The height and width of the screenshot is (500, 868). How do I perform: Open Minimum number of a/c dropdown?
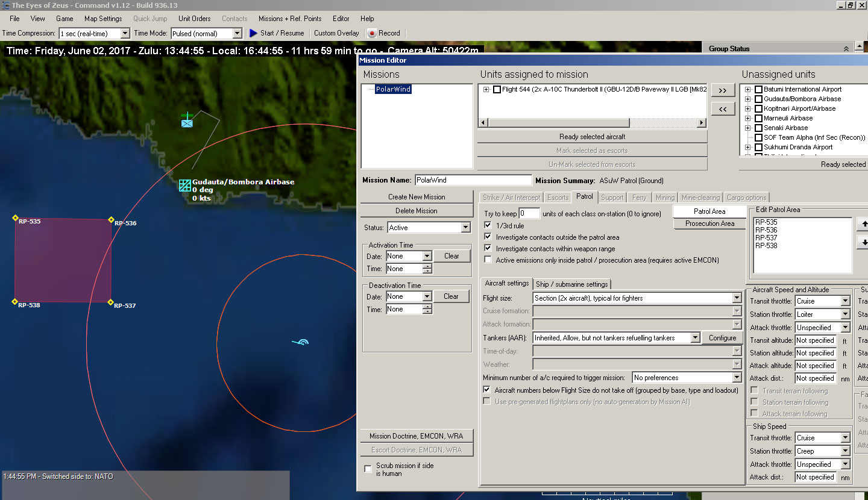737,378
